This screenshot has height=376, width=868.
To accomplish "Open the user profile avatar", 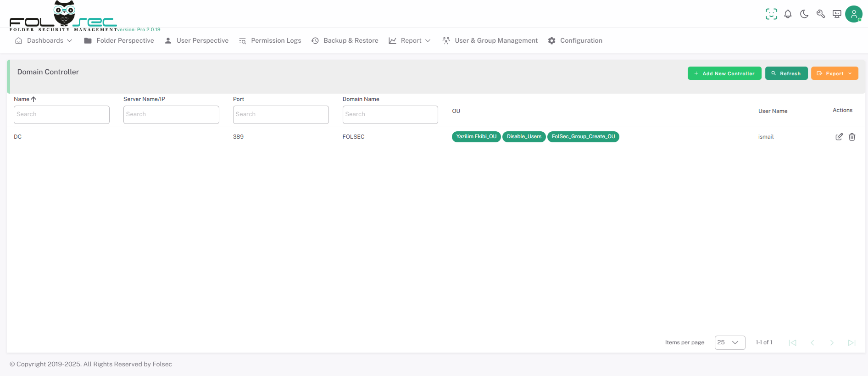I will (x=853, y=14).
